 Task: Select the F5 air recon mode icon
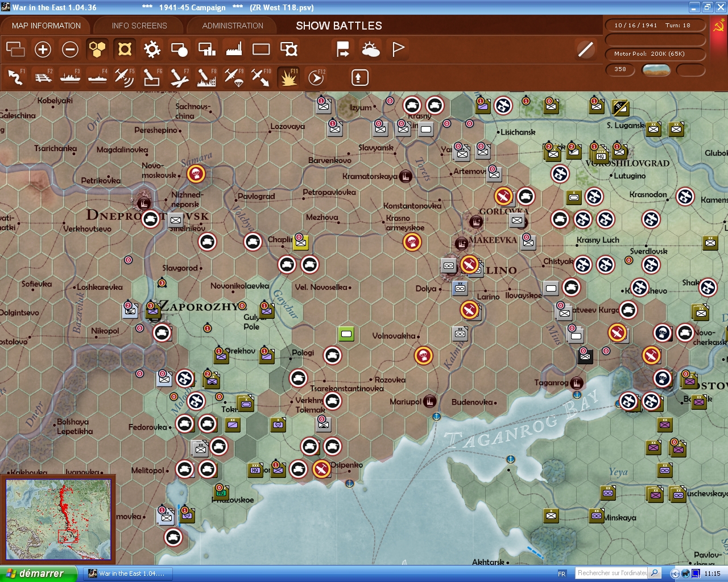(x=125, y=77)
